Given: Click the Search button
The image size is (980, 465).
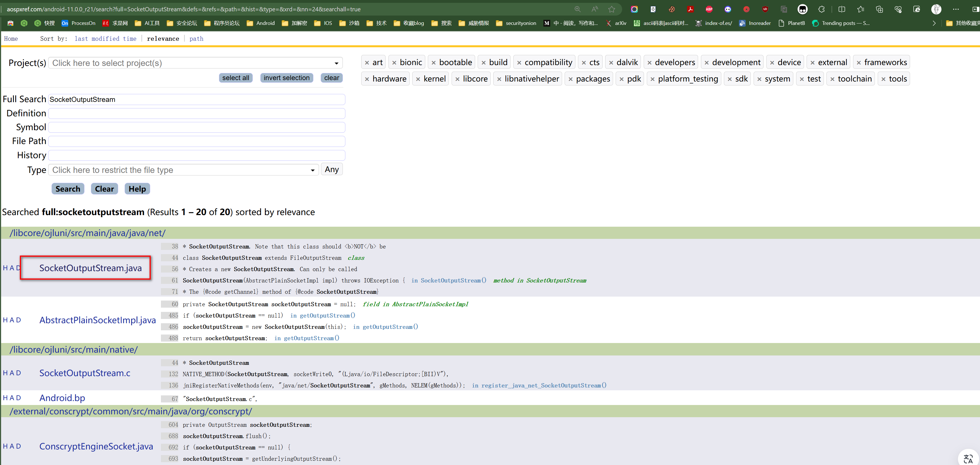Looking at the screenshot, I should (x=68, y=189).
